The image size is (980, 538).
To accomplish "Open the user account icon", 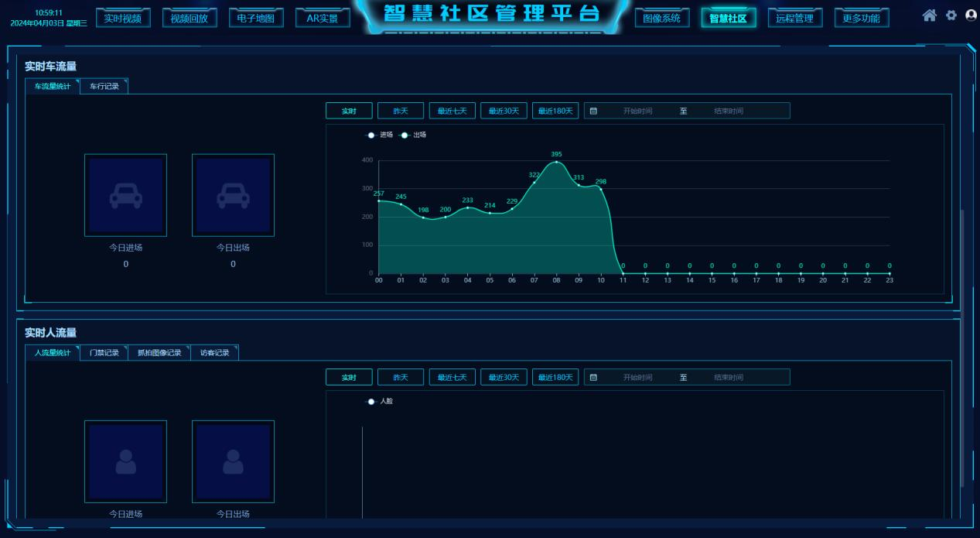I will [971, 15].
